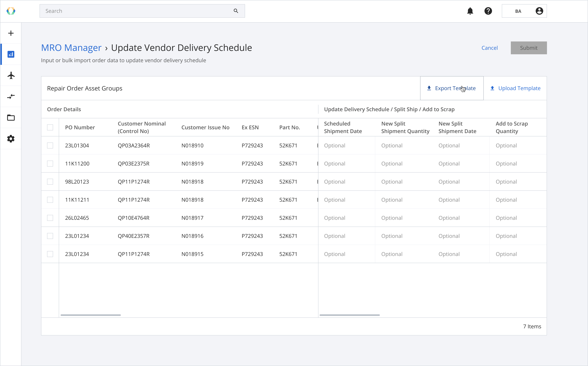Check the row for PO 23L01304
Image resolution: width=588 pixels, height=366 pixels.
pos(50,145)
